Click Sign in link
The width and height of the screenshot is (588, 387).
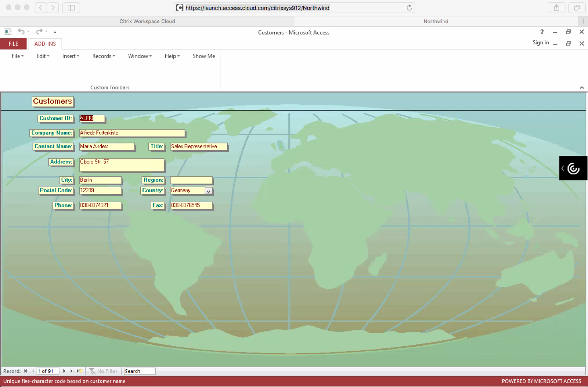[x=541, y=43]
